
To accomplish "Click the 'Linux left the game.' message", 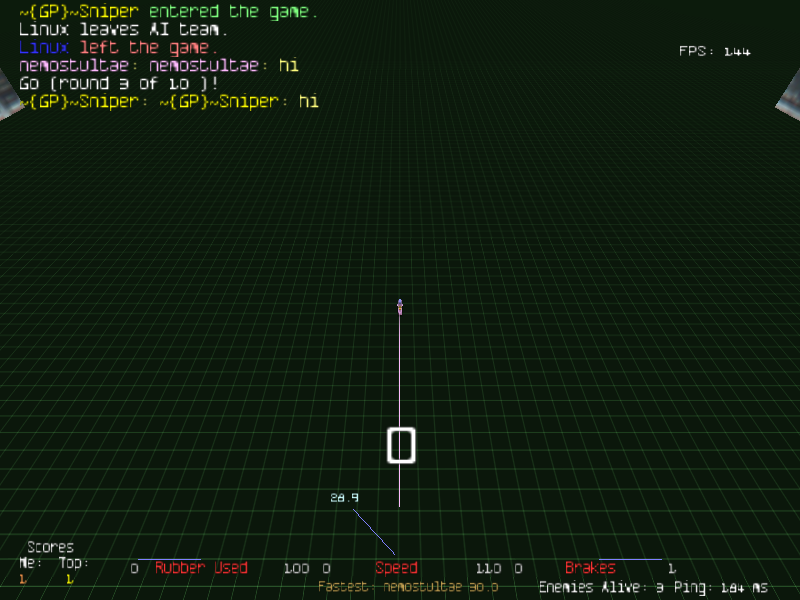I will pyautogui.click(x=118, y=48).
